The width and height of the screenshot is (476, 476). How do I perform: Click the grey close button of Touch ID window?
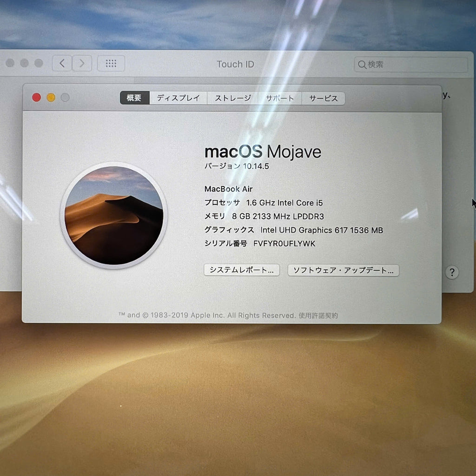10,63
